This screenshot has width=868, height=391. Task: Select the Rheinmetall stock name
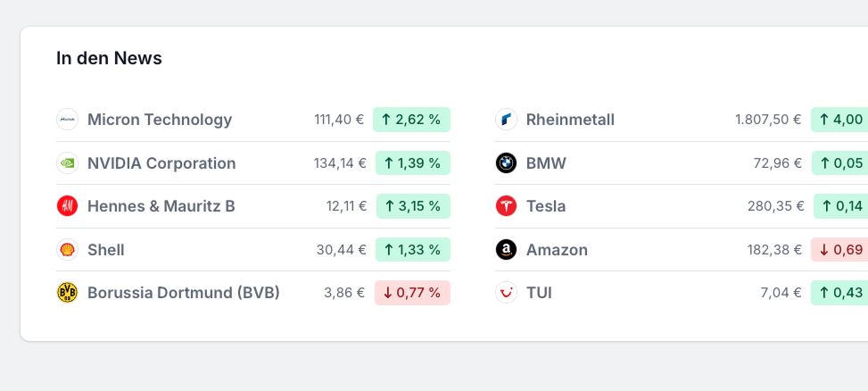click(570, 120)
